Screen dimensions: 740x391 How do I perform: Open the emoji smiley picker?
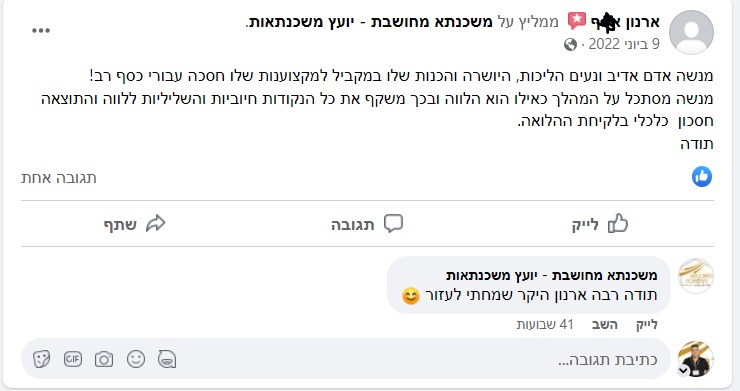point(136,359)
